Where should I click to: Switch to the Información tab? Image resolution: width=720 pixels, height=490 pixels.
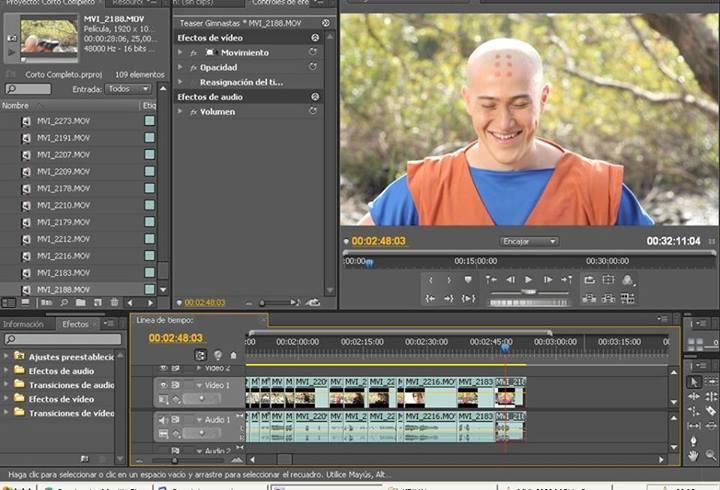coord(24,324)
